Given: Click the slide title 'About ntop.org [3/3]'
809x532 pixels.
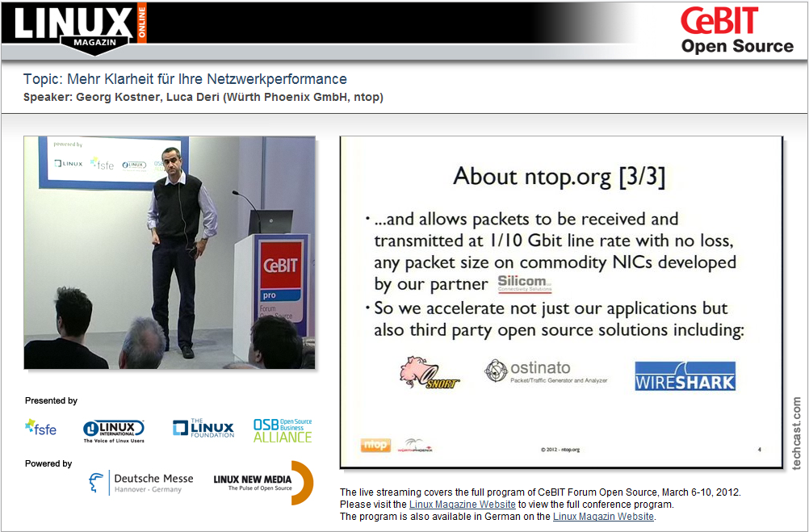Looking at the screenshot, I should [560, 177].
